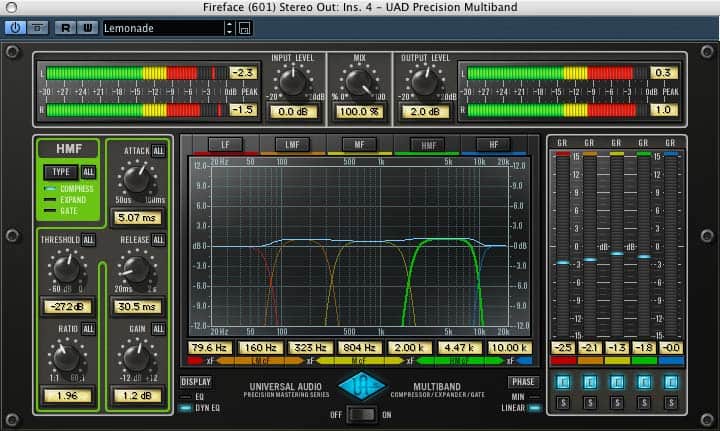Click the 79.6 Hz frequency field
The height and width of the screenshot is (431, 720).
(209, 347)
